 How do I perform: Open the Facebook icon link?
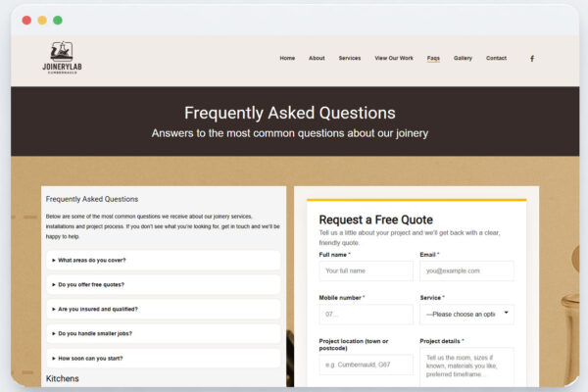point(532,58)
